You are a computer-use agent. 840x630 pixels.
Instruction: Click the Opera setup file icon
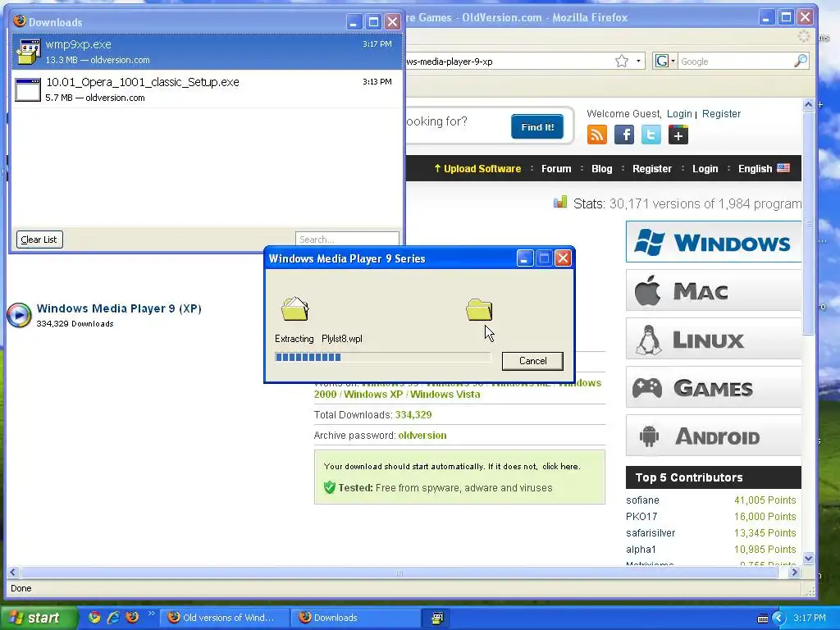[28, 89]
